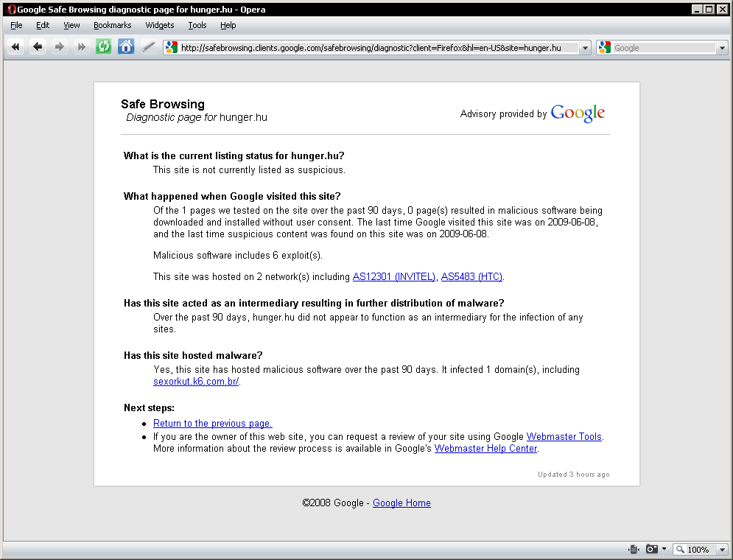Click 'What happened when Google visited this site?' heading
733x560 pixels.
232,196
